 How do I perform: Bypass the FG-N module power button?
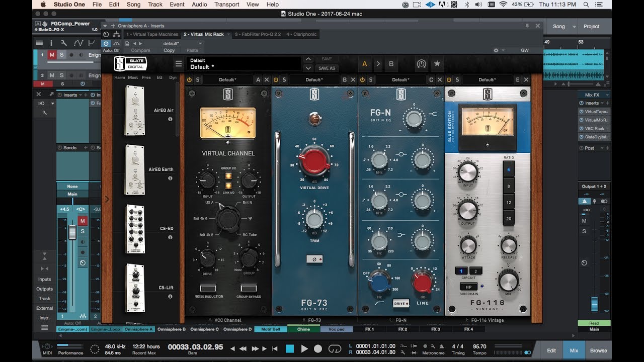[362, 80]
